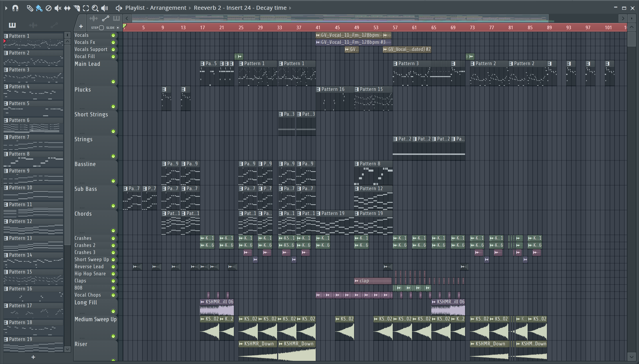Toggle the SLIDE option
The width and height of the screenshot is (639, 364).
point(118,28)
